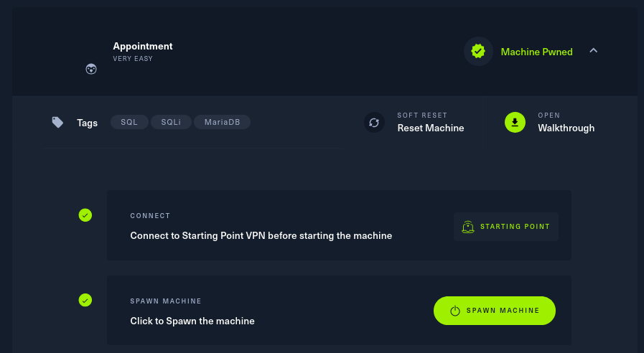Click the power icon on Spawn Machine

click(x=454, y=311)
